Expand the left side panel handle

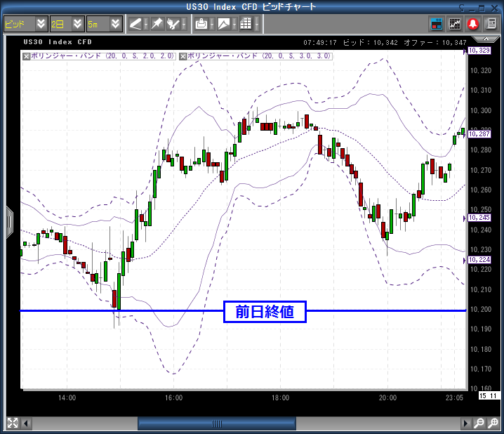click(9, 223)
